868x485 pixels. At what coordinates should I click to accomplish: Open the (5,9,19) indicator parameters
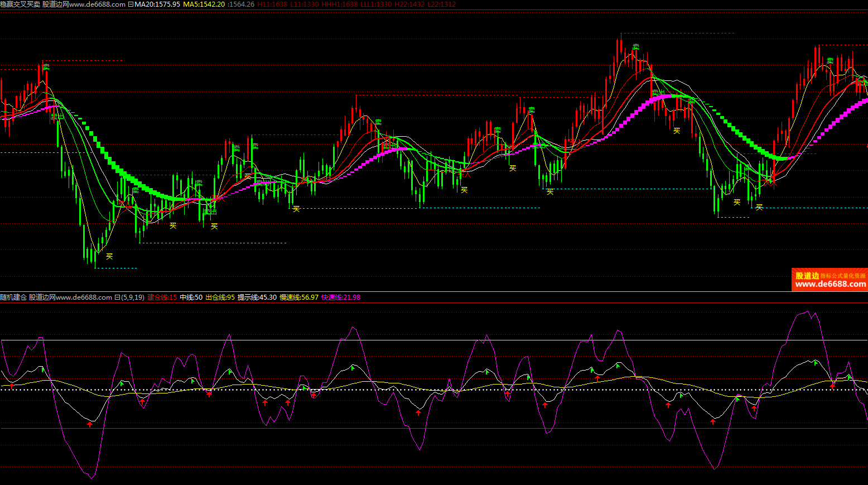[x=132, y=297]
